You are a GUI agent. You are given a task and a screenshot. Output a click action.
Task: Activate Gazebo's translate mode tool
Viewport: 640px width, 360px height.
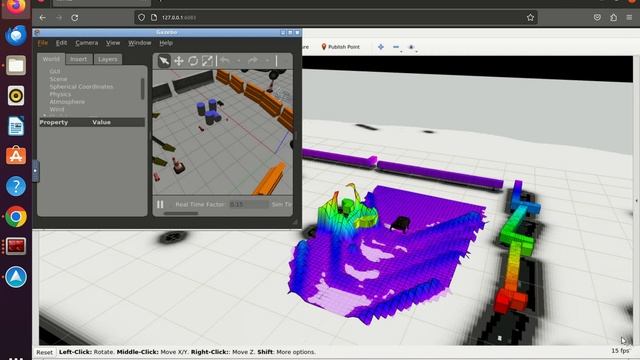(179, 61)
